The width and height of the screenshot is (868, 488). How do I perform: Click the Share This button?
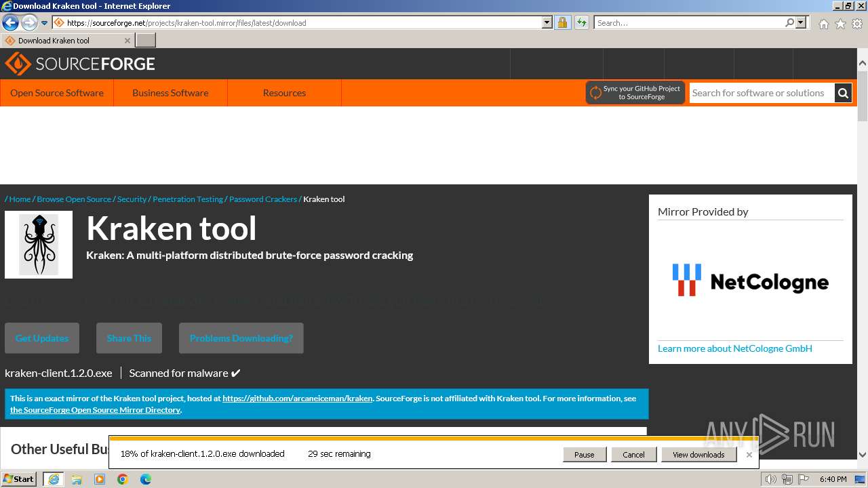point(129,338)
